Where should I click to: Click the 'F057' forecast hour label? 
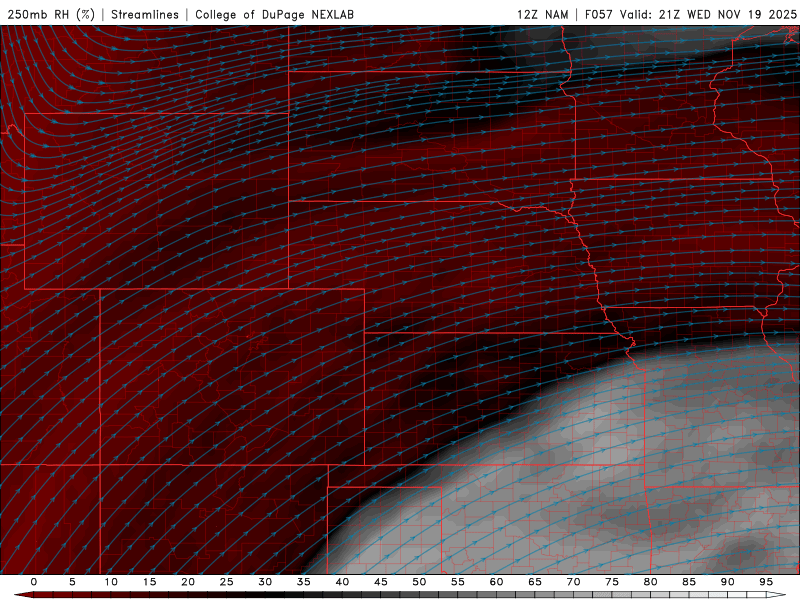[599, 14]
